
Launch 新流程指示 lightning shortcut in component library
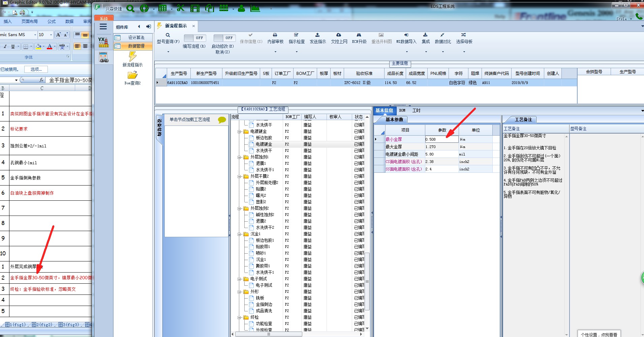(x=132, y=59)
